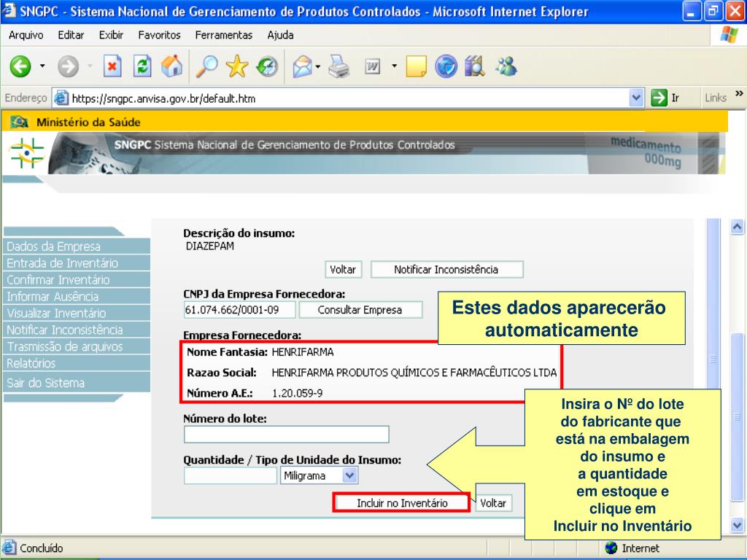Click the Quantidade input field

(230, 475)
